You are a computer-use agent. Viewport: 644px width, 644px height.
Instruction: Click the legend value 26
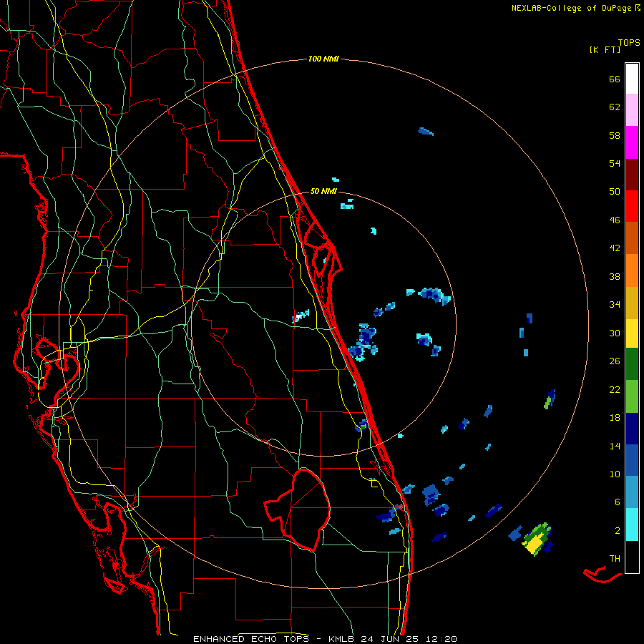[x=615, y=361]
